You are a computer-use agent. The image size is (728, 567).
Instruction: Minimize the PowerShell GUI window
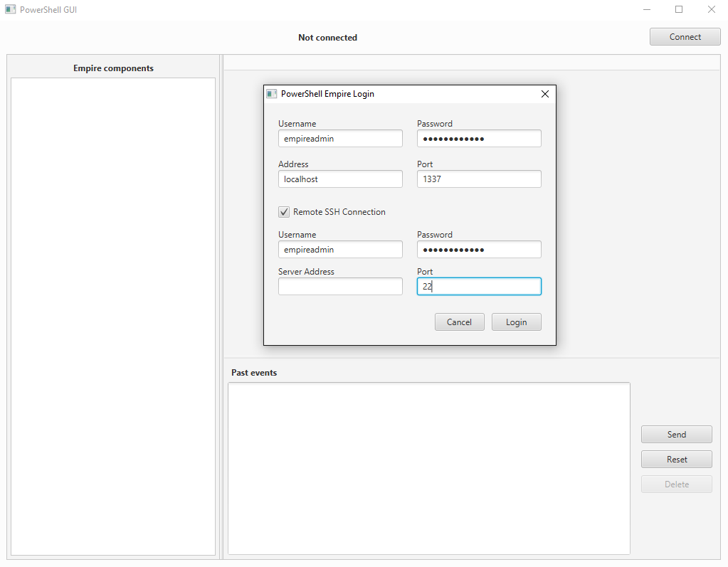click(647, 9)
